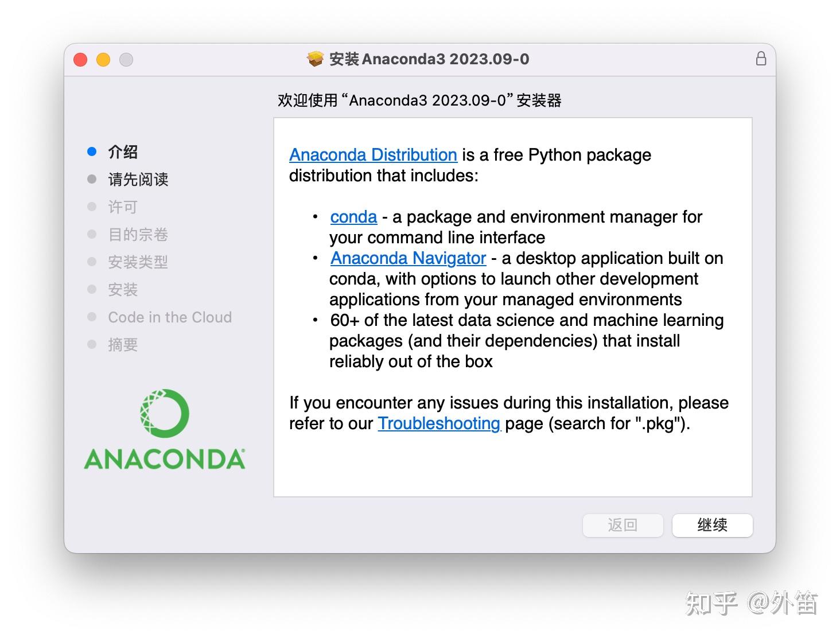Select the 安装类型 step in sidebar
Image resolution: width=840 pixels, height=638 pixels.
pos(138,262)
